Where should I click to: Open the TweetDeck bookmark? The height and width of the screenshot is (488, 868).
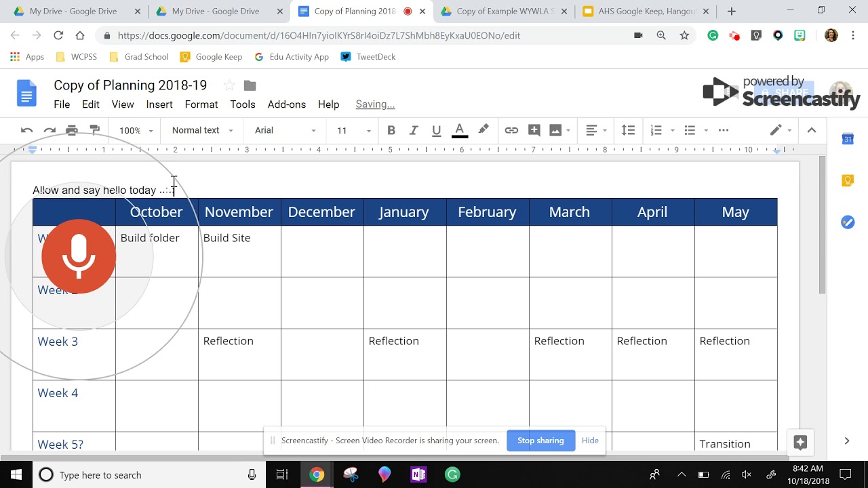pyautogui.click(x=368, y=57)
